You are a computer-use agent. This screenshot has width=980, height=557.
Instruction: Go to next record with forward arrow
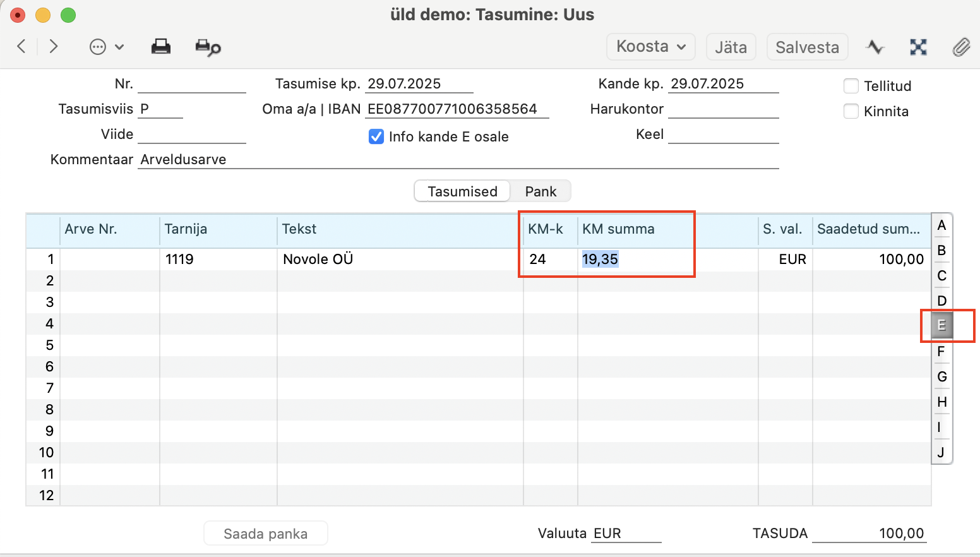[54, 46]
